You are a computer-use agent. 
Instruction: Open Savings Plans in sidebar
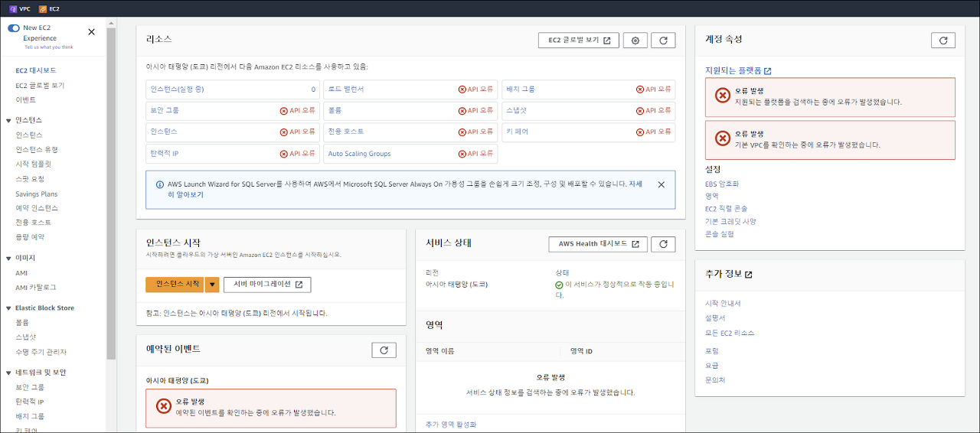click(x=36, y=194)
